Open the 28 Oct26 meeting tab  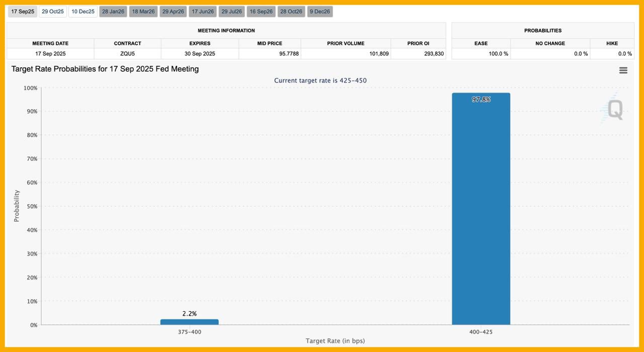(291, 12)
